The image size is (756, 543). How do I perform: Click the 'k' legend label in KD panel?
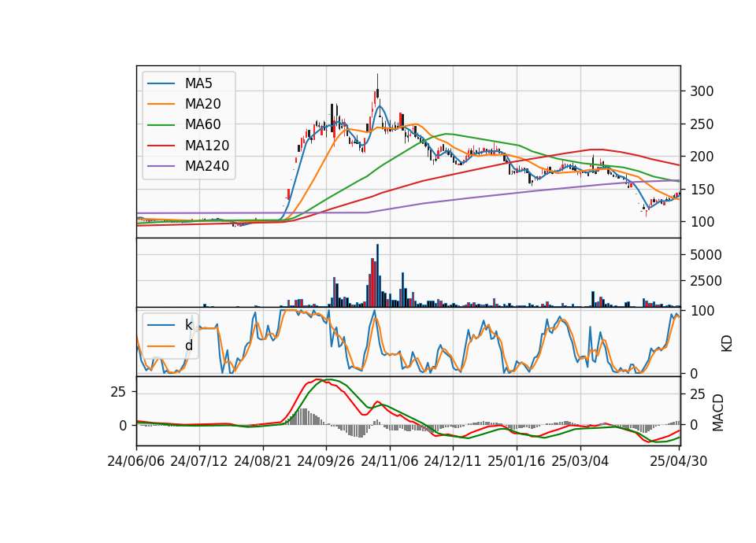[188, 325]
